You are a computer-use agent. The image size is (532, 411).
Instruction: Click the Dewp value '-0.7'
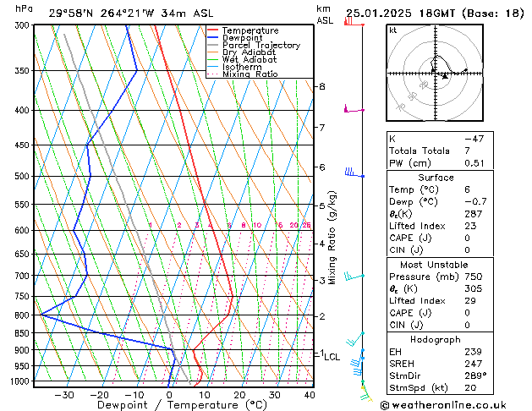[475, 202]
